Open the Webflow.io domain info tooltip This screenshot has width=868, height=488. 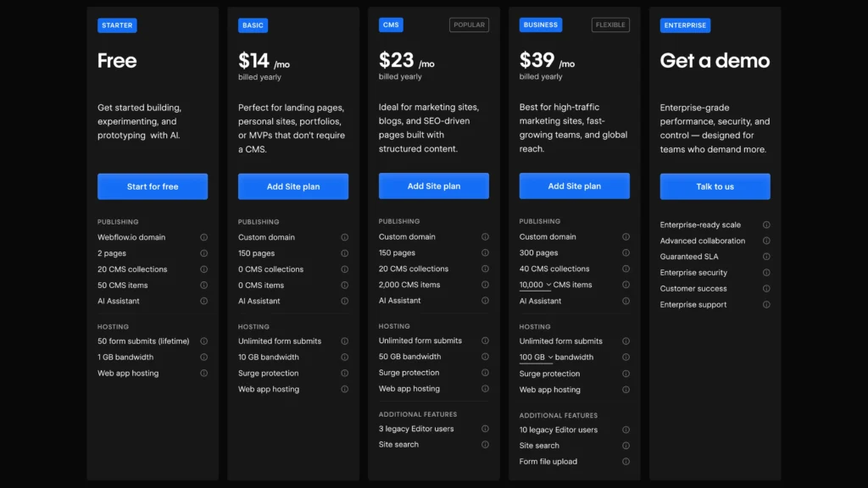point(204,237)
